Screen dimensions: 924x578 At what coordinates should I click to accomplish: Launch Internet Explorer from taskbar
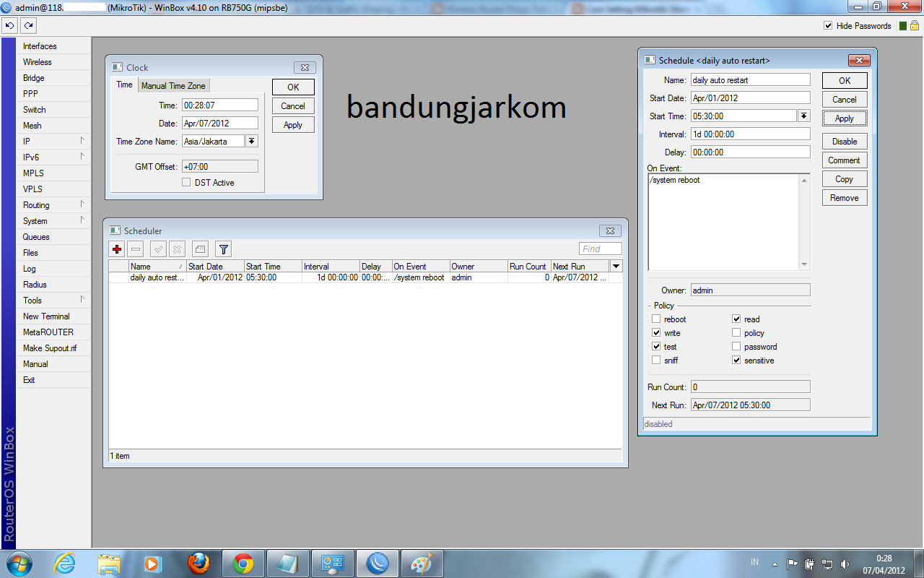pos(65,564)
